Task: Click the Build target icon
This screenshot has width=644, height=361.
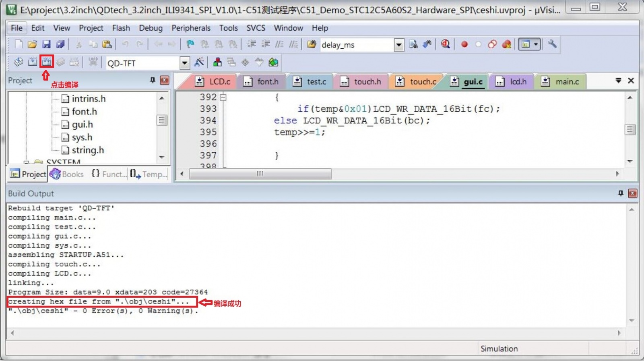Action: (x=33, y=62)
